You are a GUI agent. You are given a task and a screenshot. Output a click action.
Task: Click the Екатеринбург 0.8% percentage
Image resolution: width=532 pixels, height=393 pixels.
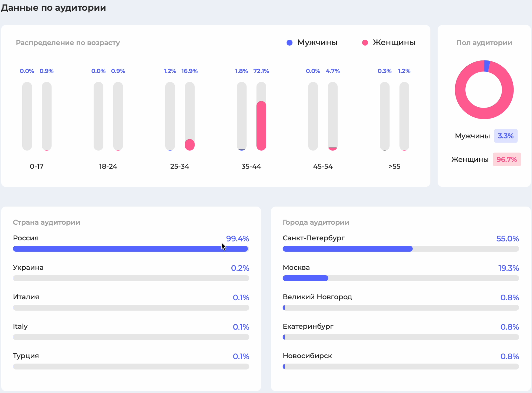[x=509, y=327]
